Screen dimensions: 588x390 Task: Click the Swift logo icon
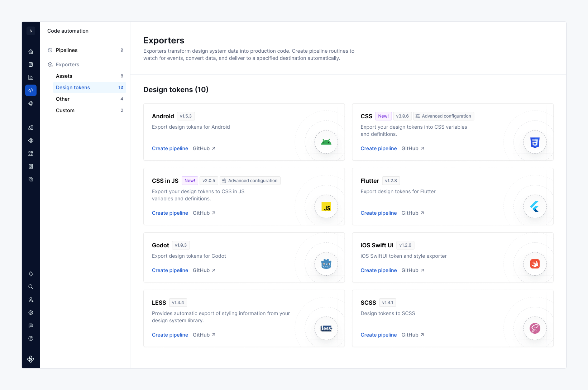pyautogui.click(x=535, y=264)
